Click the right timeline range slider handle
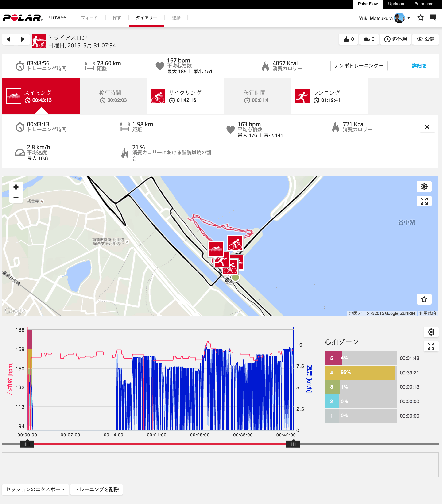The height and width of the screenshot is (504, 442). point(293,444)
